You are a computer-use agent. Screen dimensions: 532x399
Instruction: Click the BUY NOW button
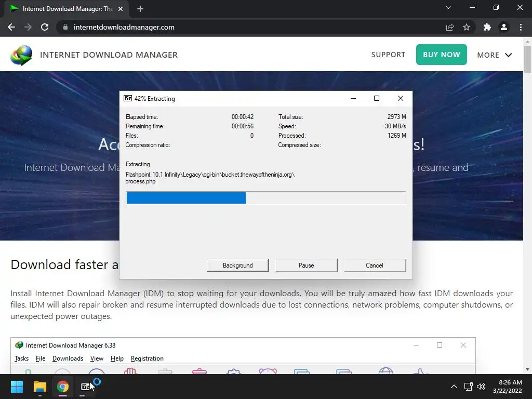pos(442,55)
